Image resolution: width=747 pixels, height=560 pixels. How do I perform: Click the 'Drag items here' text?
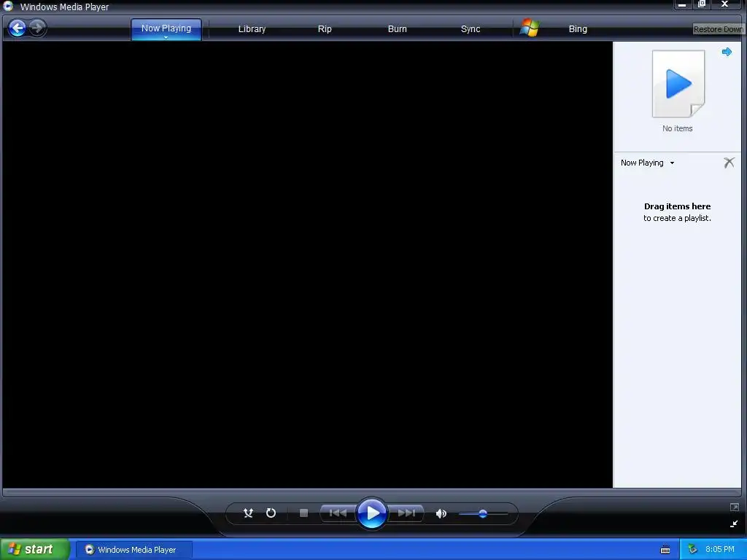tap(677, 206)
